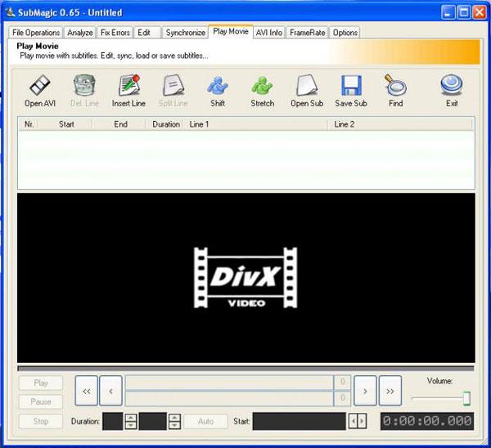
Task: Click the first Duration input field
Action: [x=113, y=421]
